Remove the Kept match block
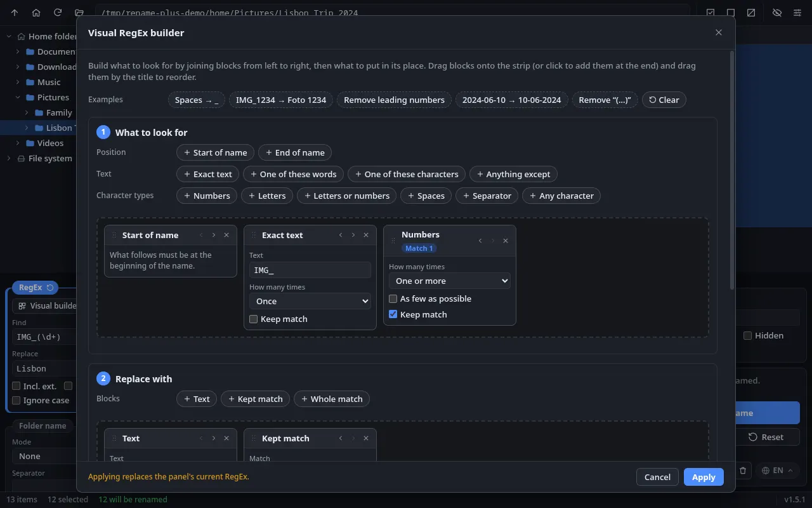812x508 pixels. 366,438
